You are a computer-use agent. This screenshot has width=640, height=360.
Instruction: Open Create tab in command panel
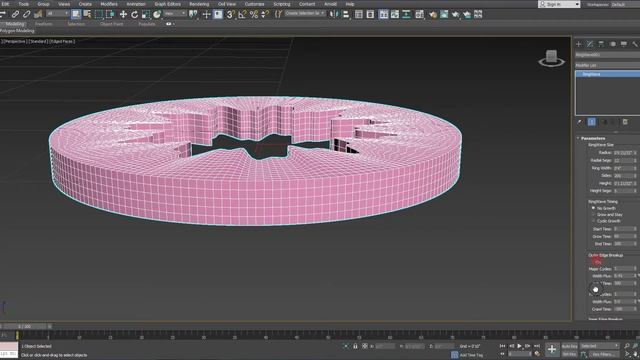(579, 44)
